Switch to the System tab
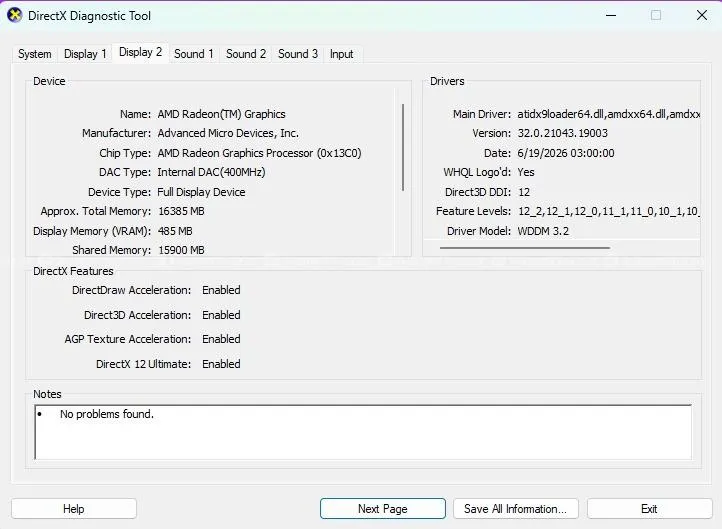The image size is (722, 529). [x=35, y=54]
